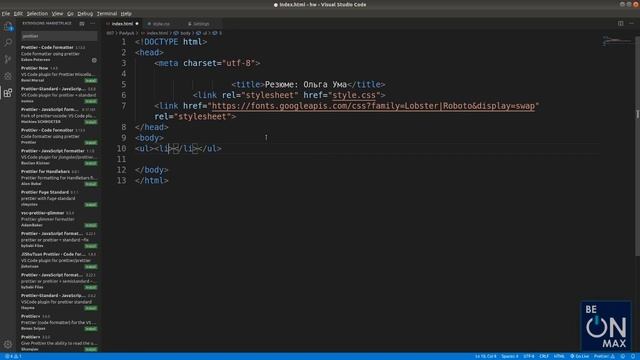The width and height of the screenshot is (640, 360).
Task: Click the editor vertical scrollbar
Action: point(637,147)
